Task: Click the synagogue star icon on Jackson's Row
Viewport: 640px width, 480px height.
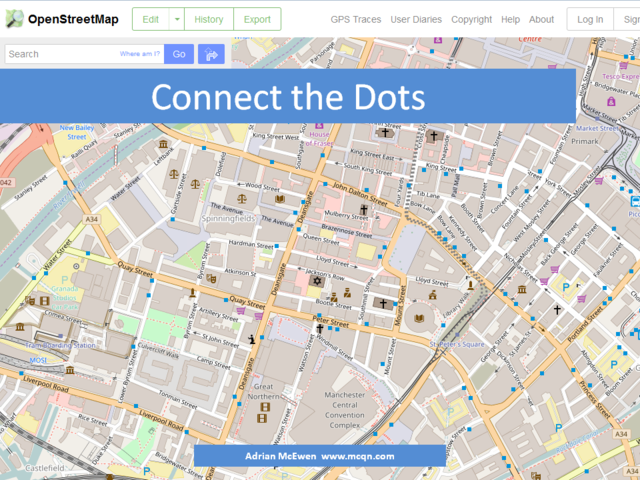Action: (317, 281)
